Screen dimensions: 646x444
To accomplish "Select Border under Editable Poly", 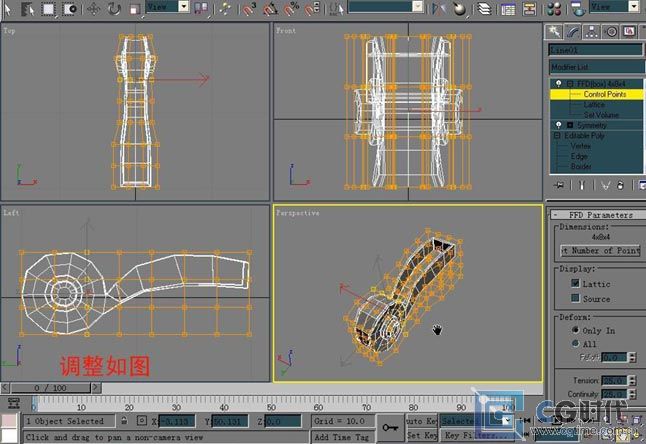I will click(x=581, y=166).
